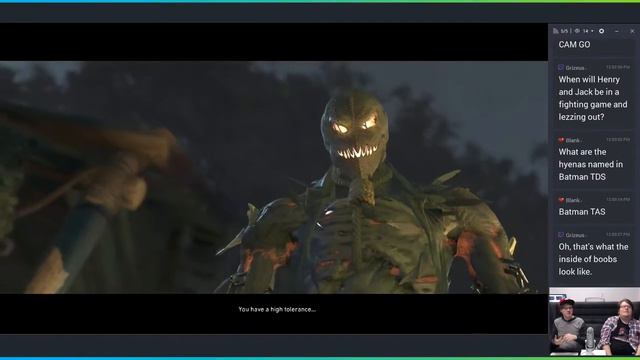Open chat settings gear icon
This screenshot has height=360, width=640.
point(601,31)
